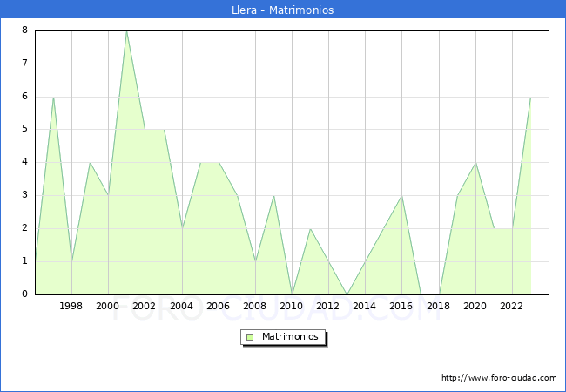The height and width of the screenshot is (392, 566).
Task: Click the chart title 'Llera - Matrimonios'
Action: point(283,10)
